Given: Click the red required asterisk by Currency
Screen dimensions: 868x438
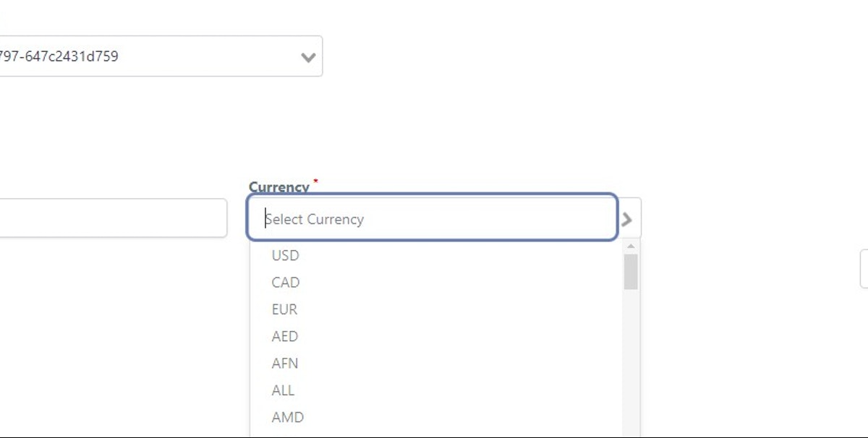Looking at the screenshot, I should [x=315, y=181].
